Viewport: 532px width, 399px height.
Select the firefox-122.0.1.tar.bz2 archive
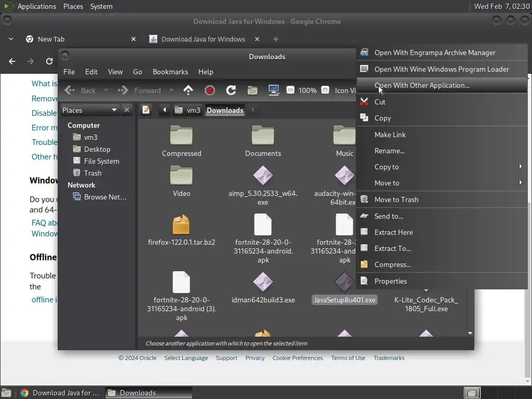181,230
